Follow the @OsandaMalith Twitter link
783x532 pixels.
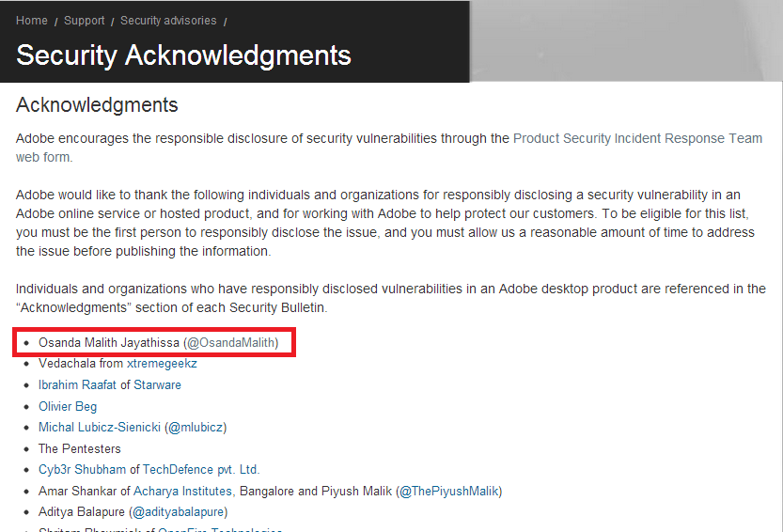click(233, 343)
